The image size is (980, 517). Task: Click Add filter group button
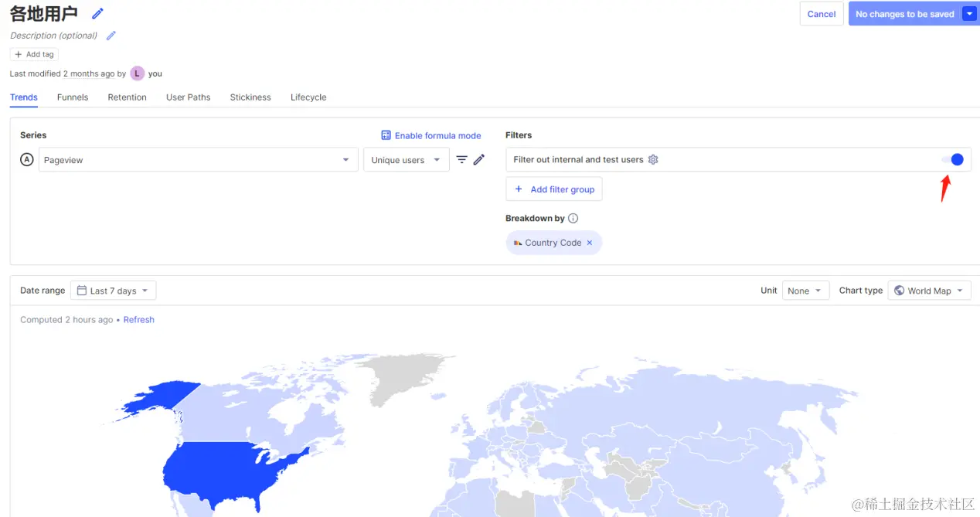click(x=554, y=189)
